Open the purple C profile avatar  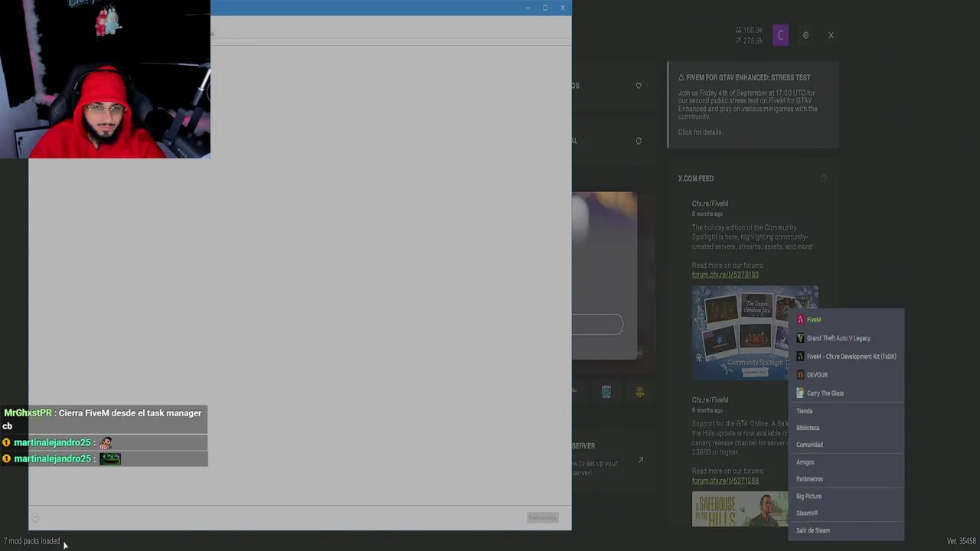click(780, 35)
